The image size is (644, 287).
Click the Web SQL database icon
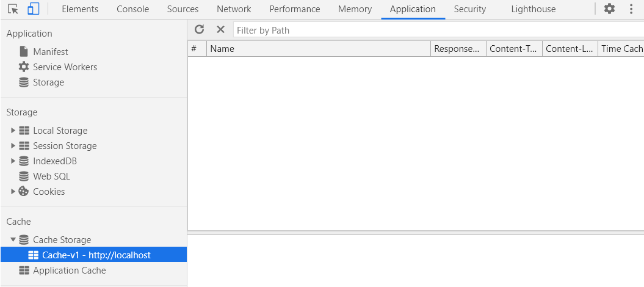(x=24, y=176)
